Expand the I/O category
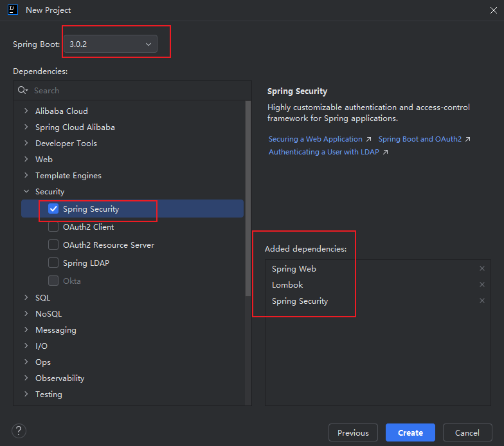The height and width of the screenshot is (446, 504). click(x=26, y=346)
